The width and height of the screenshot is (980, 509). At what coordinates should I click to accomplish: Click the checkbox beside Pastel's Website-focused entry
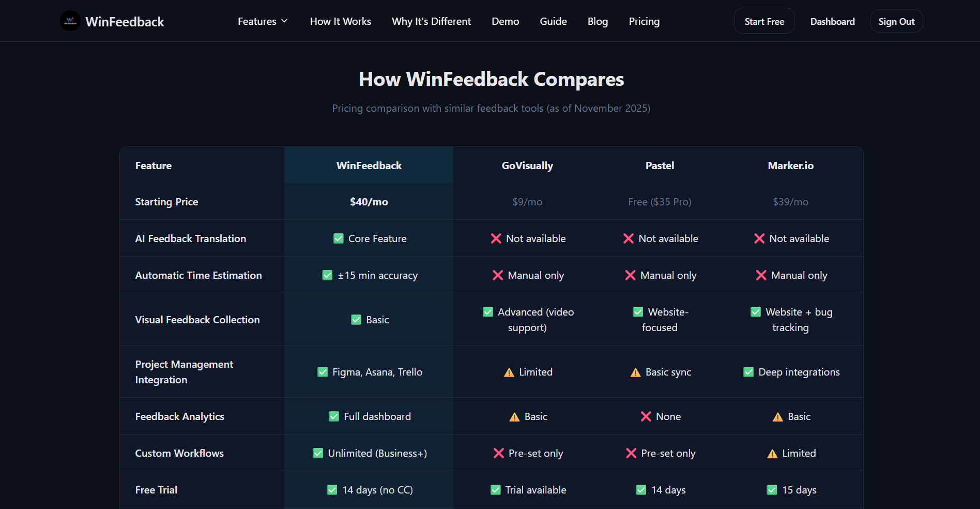tap(637, 312)
